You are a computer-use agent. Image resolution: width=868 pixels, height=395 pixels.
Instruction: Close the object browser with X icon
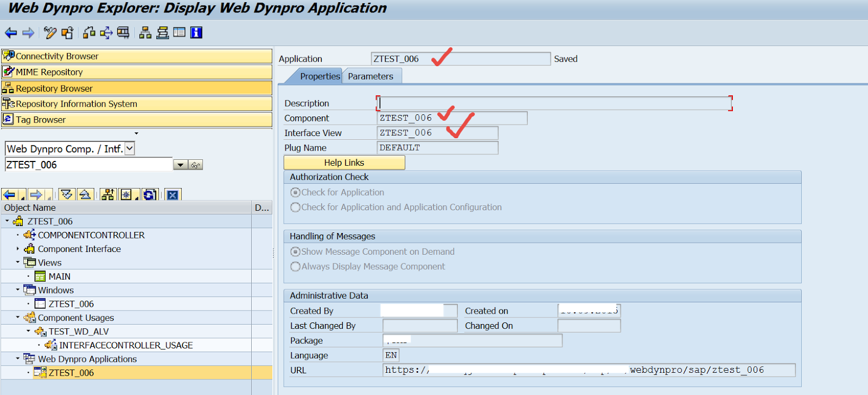point(173,195)
